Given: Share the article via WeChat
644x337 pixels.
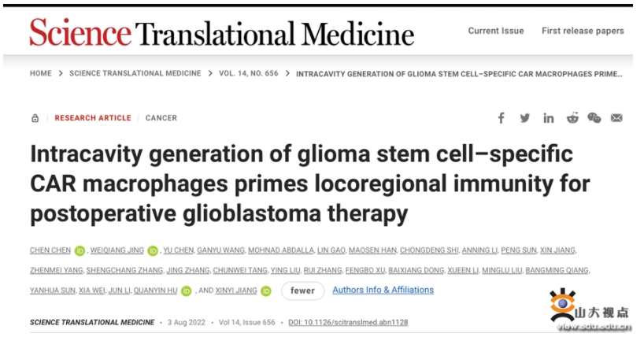Looking at the screenshot, I should click(594, 118).
